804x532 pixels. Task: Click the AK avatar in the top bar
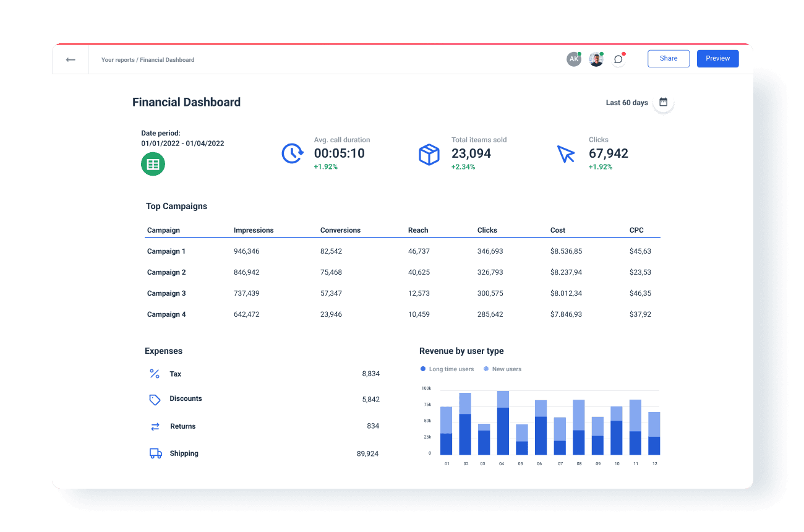[x=574, y=59]
